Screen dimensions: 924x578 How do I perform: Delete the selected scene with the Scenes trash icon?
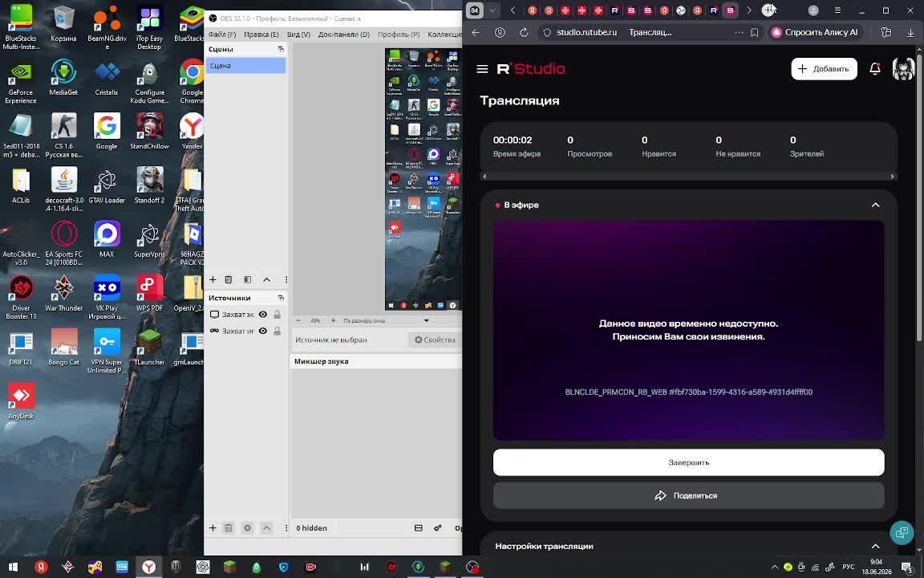(229, 279)
